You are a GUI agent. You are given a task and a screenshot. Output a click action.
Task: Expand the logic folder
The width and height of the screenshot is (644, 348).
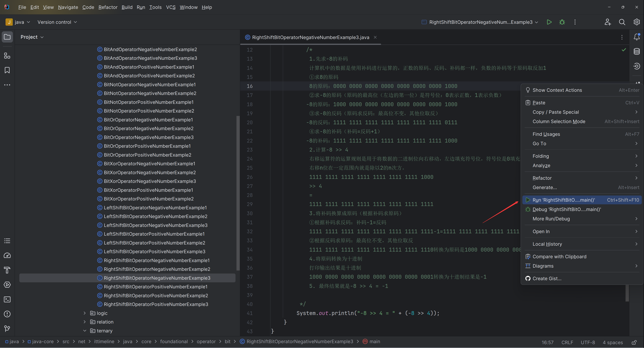pos(84,313)
